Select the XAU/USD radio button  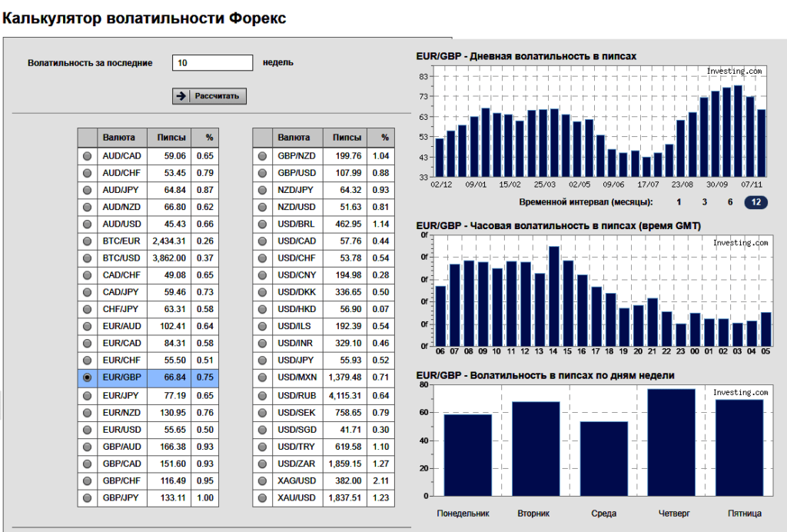point(262,497)
